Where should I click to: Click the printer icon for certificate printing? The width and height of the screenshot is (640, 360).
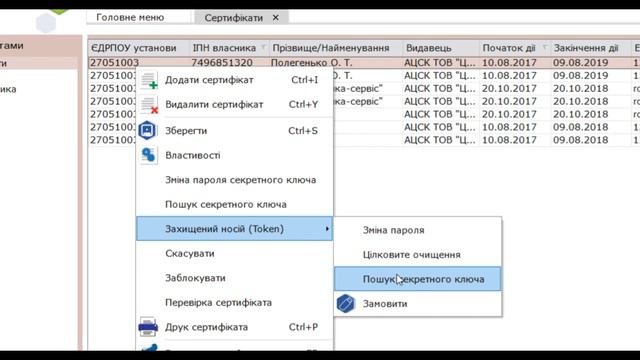[x=148, y=327]
